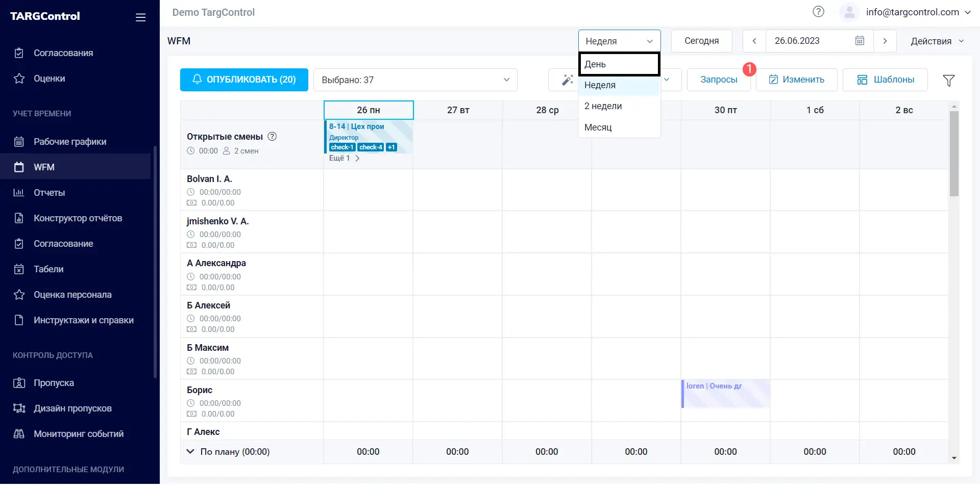Click the help icon beside Открытые смены
Screen dimensions: 980x489
(272, 136)
